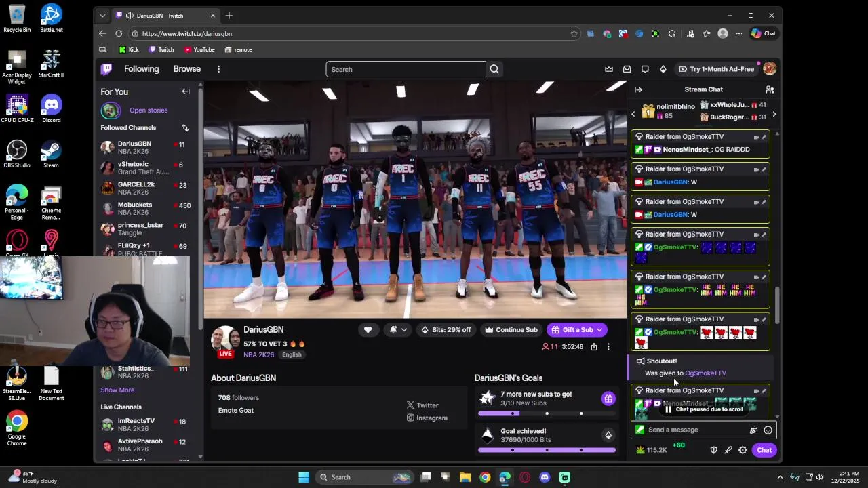Click the Bits goal progress bar
Image resolution: width=868 pixels, height=488 pixels.
(x=547, y=450)
